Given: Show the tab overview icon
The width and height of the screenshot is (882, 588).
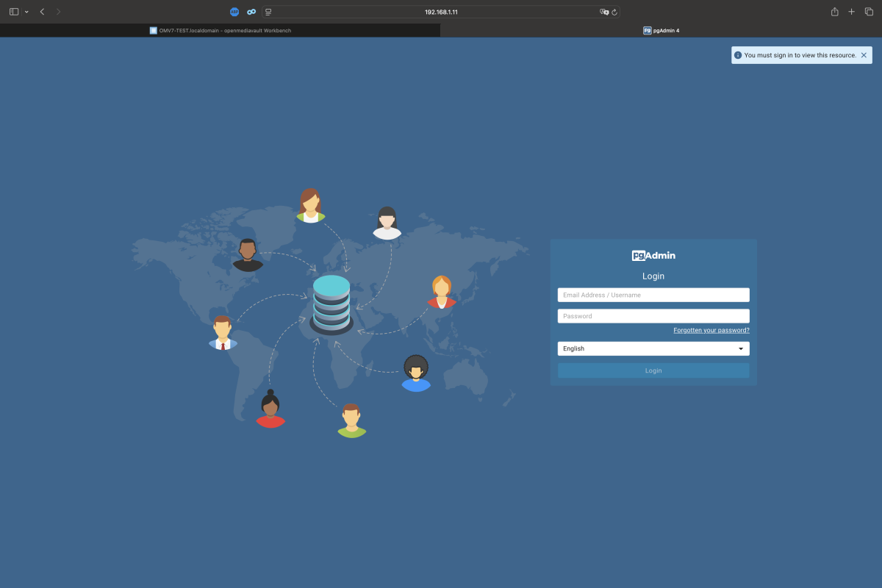Looking at the screenshot, I should (869, 12).
